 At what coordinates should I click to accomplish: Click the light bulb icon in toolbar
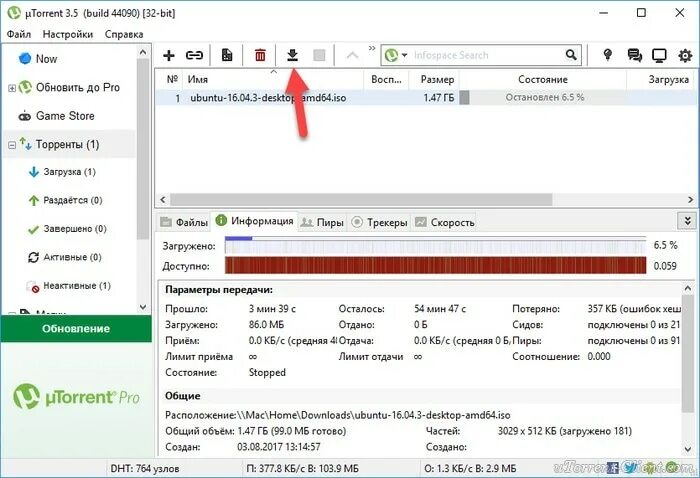click(x=607, y=55)
